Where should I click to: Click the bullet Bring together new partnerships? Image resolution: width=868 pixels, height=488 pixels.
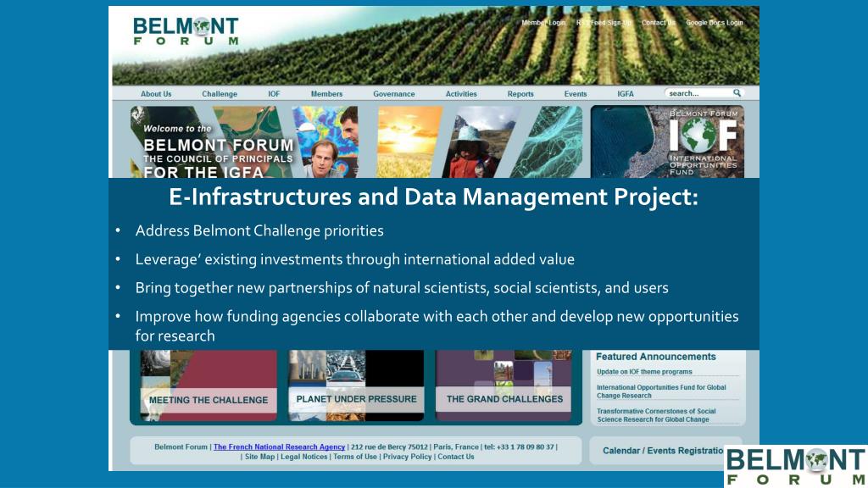pyautogui.click(x=402, y=288)
